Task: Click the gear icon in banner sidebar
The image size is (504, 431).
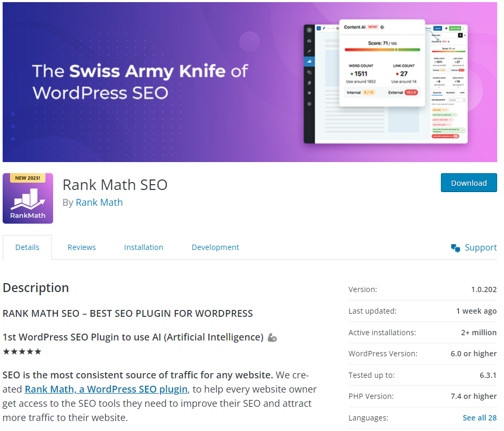Action: point(309,104)
